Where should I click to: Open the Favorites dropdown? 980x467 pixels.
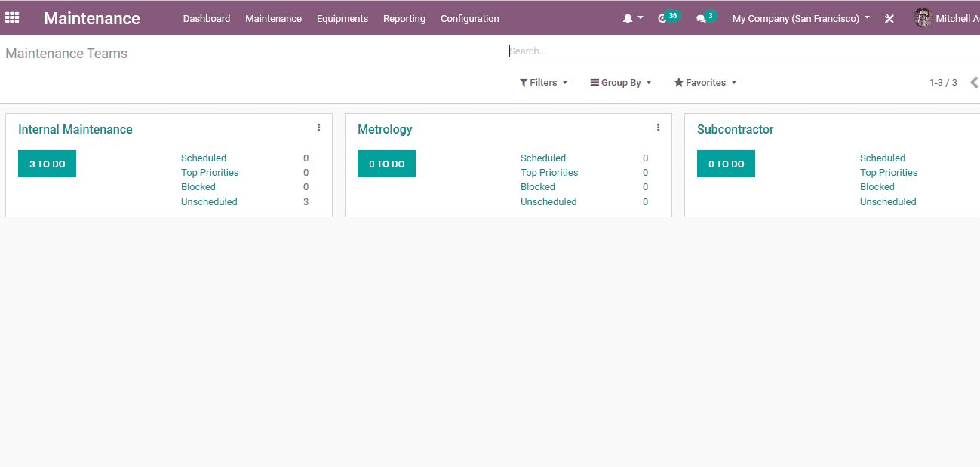tap(705, 83)
